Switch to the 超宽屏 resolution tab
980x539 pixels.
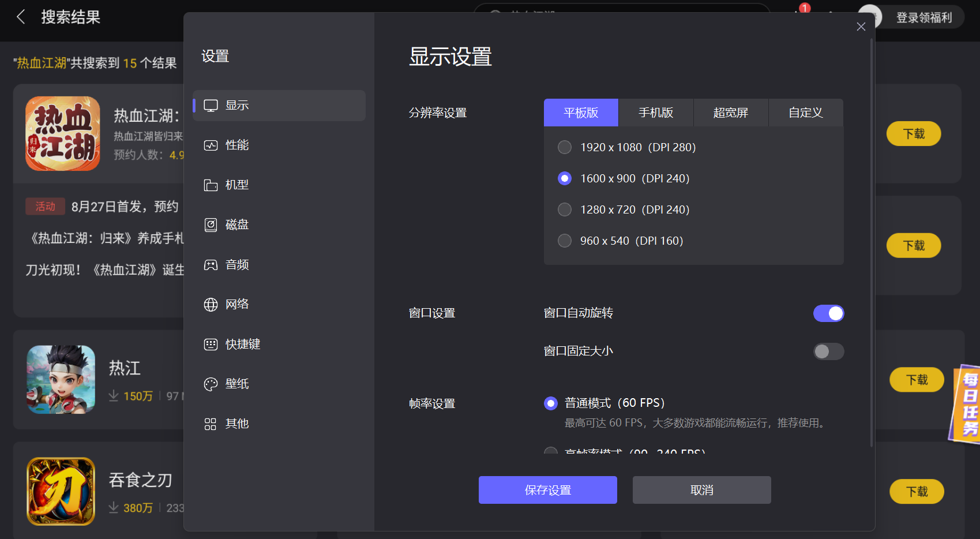click(x=731, y=113)
